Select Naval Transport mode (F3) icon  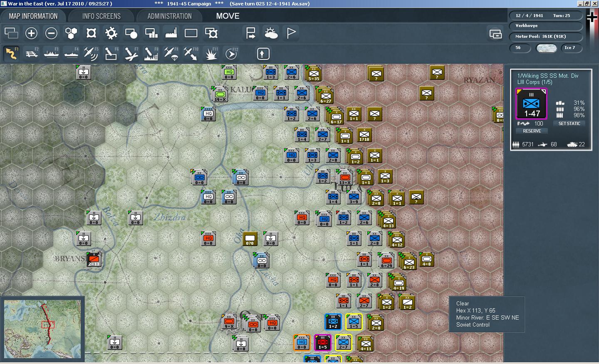click(51, 54)
